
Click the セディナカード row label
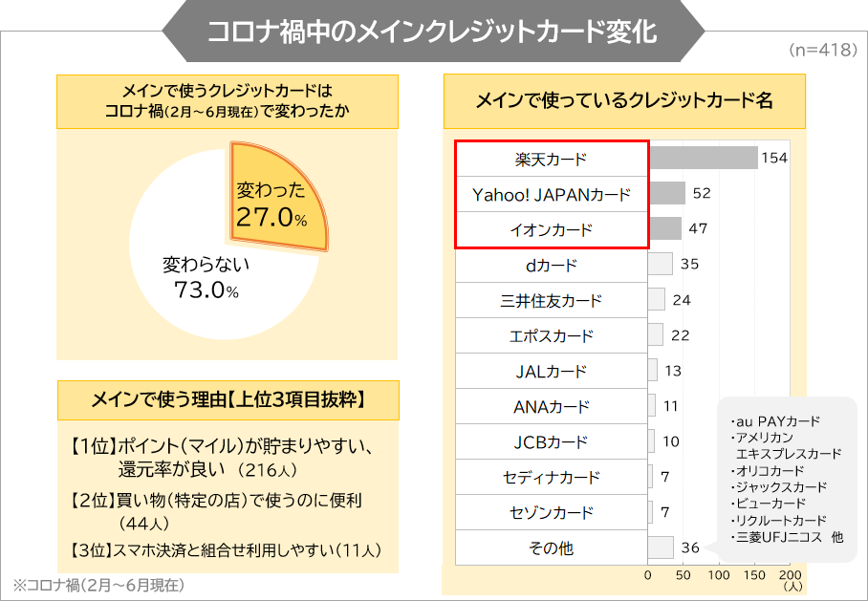click(x=552, y=477)
